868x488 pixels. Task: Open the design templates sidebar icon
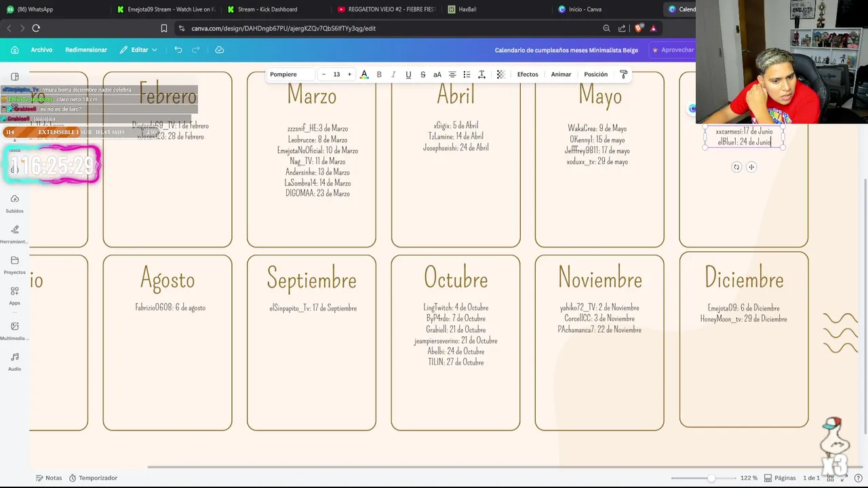(15, 77)
